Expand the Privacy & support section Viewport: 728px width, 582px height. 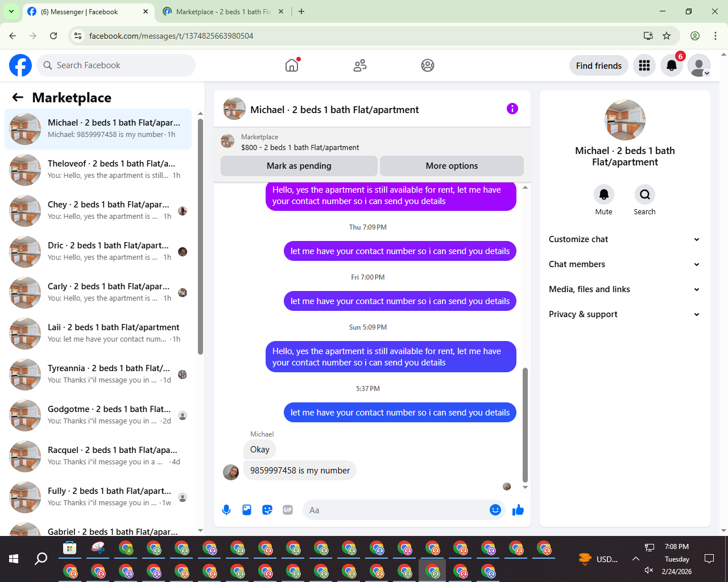(x=624, y=314)
